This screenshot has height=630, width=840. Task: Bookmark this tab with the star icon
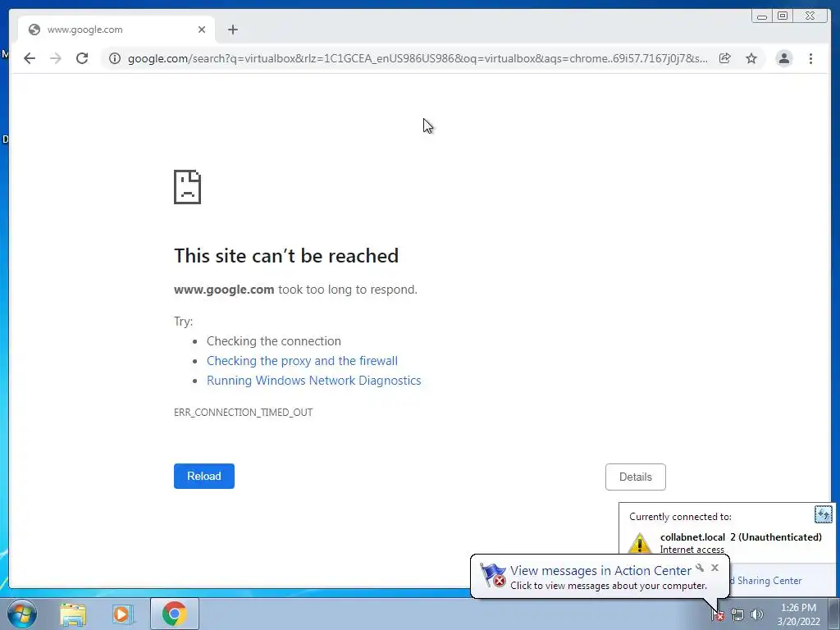(x=751, y=58)
